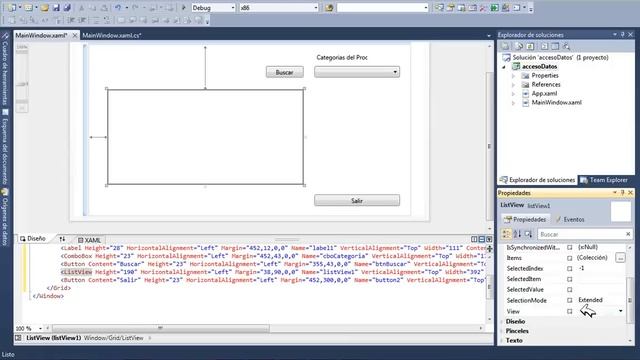This screenshot has width=640, height=360.
Task: Open the Items collection editor with the ellipsis button
Action: coord(620,258)
